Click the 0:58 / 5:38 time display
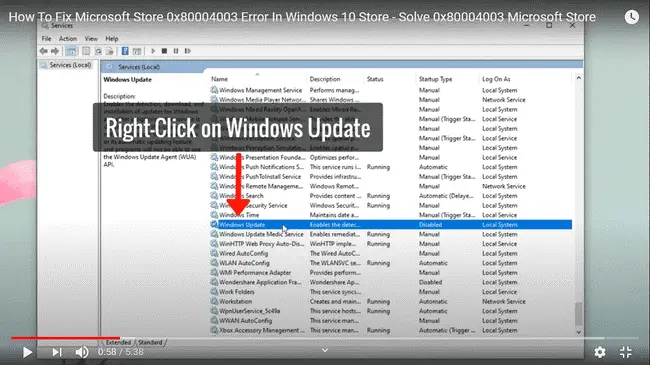 121,352
